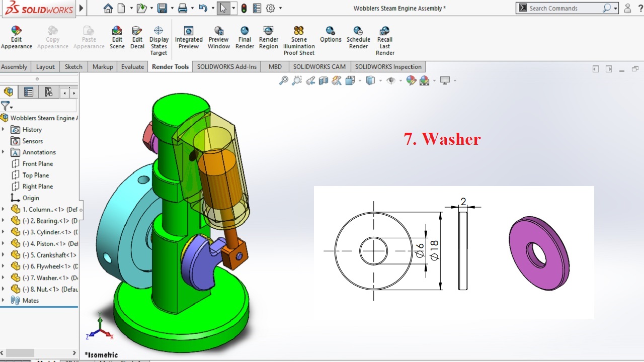
Task: Click the feature tree horizontal scrollbar
Action: tap(20, 353)
